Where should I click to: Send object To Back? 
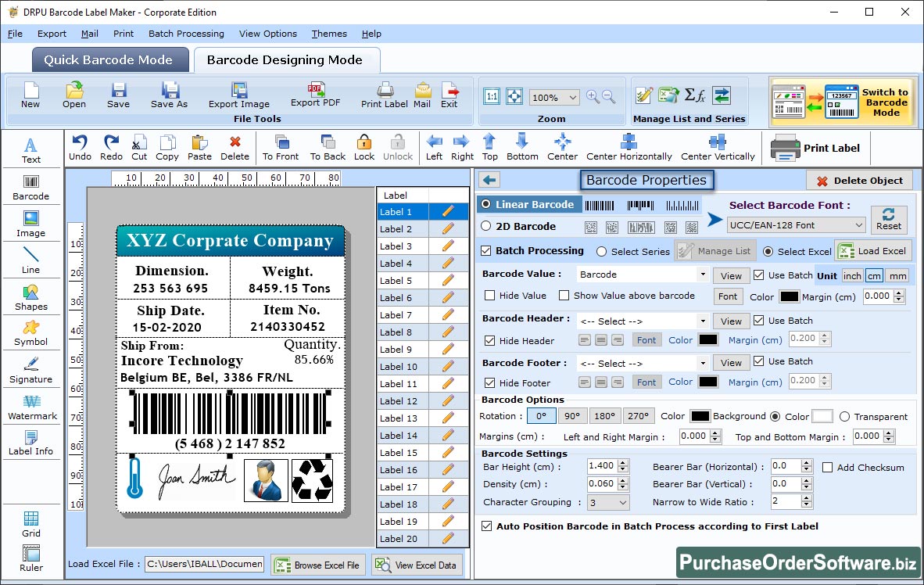click(328, 148)
